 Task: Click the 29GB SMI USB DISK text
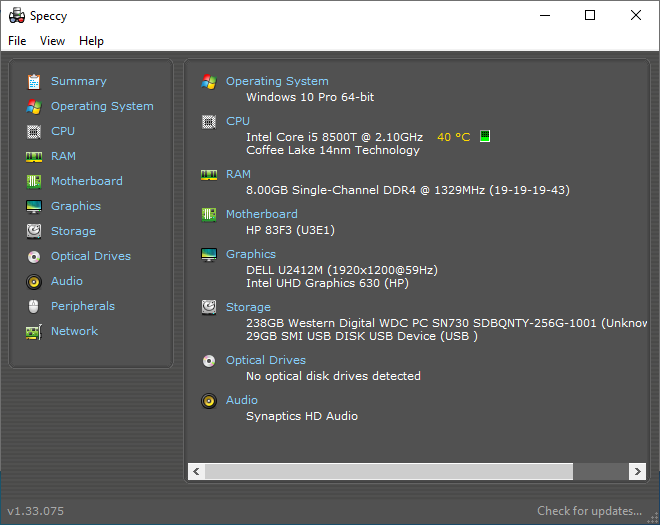[x=362, y=336]
